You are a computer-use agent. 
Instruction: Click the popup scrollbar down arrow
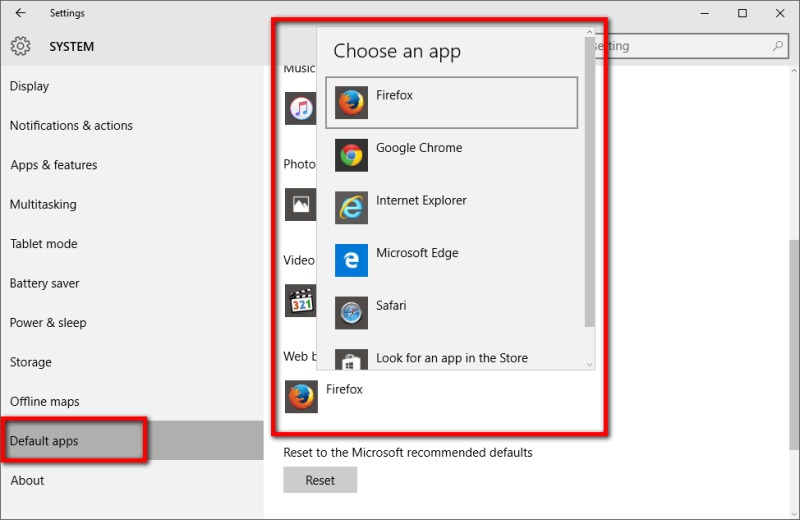click(x=589, y=364)
